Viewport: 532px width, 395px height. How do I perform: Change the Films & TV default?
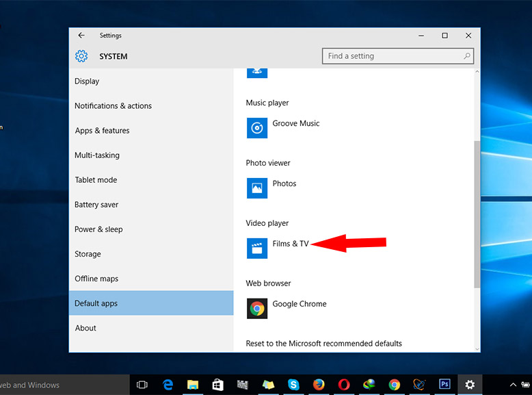pyautogui.click(x=291, y=244)
